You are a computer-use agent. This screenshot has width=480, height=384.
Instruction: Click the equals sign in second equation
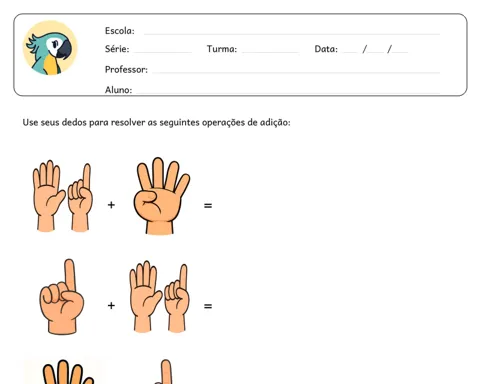click(x=208, y=306)
